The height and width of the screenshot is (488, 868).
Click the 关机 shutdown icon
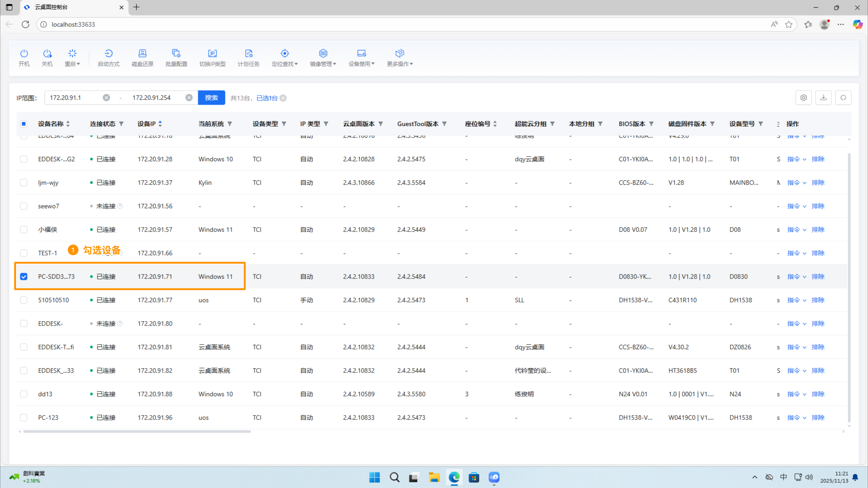pyautogui.click(x=47, y=54)
